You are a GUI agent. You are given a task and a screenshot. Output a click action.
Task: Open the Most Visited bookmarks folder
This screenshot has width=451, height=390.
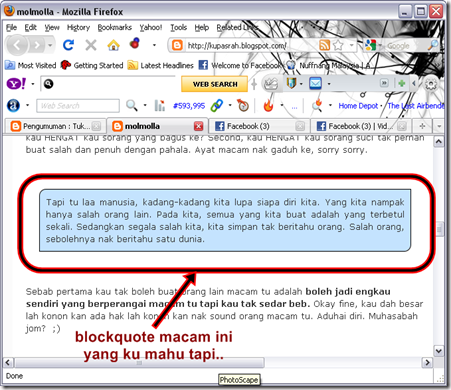pyautogui.click(x=31, y=65)
